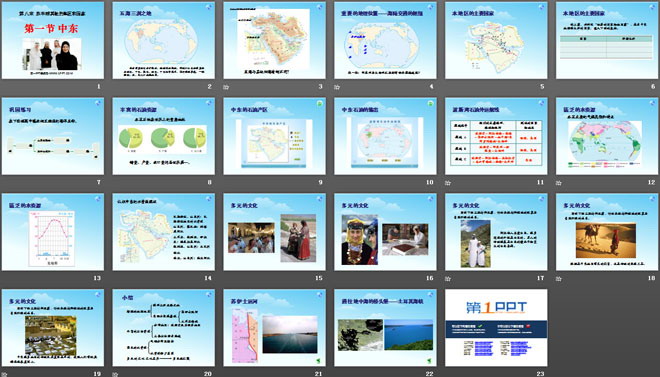This screenshot has height=377, width=660.
Task: Select slide 20 with the summary diagram
Action: [163, 327]
